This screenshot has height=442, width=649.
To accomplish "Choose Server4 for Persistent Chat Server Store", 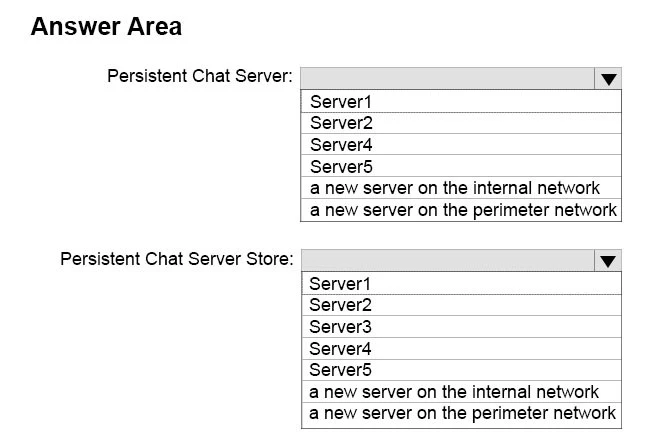I will (460, 349).
